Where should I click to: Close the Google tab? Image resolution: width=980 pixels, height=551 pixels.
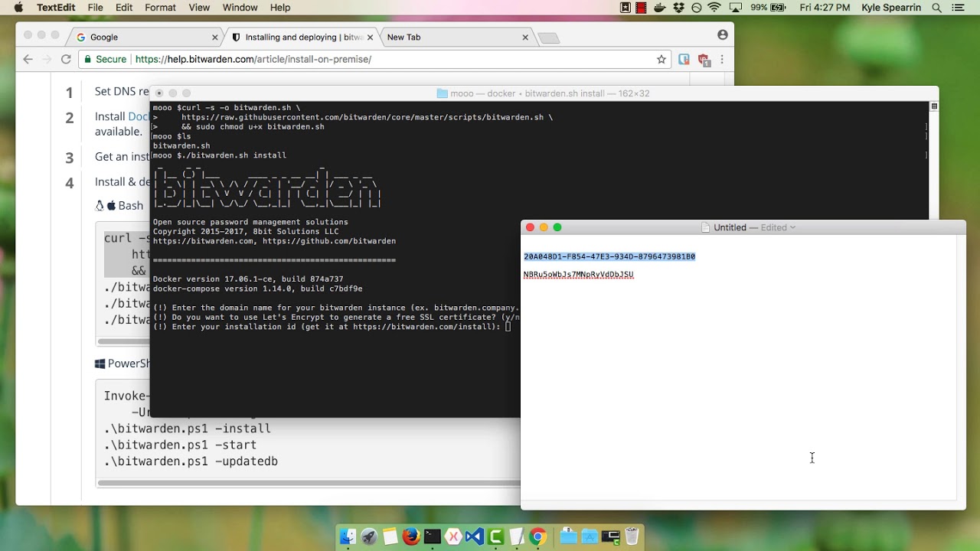pos(215,37)
